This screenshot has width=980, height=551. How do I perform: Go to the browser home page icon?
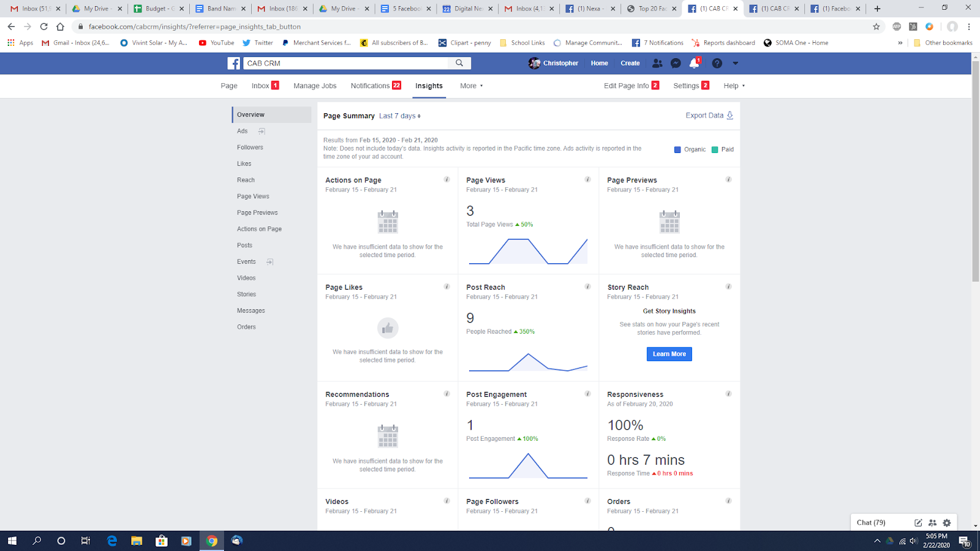[60, 26]
